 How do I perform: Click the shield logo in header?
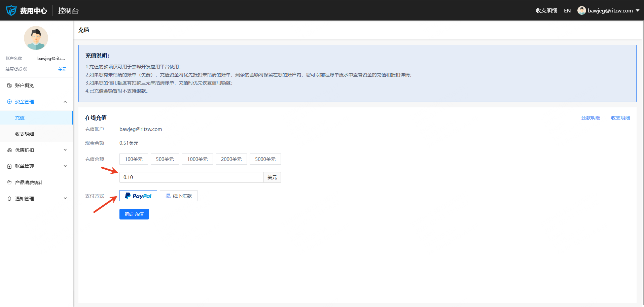[11, 10]
